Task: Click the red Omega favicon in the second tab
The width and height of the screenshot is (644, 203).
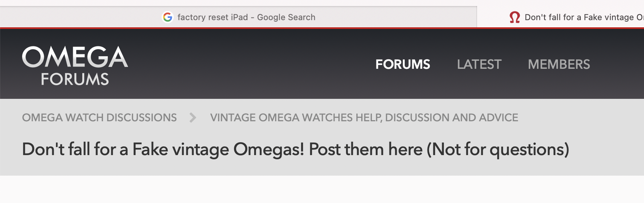Action: click(x=515, y=17)
